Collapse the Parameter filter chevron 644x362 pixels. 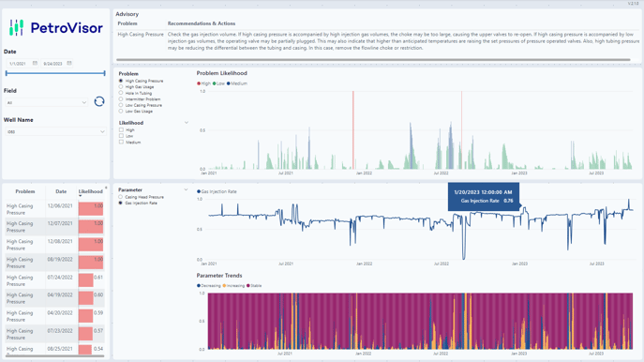(186, 189)
